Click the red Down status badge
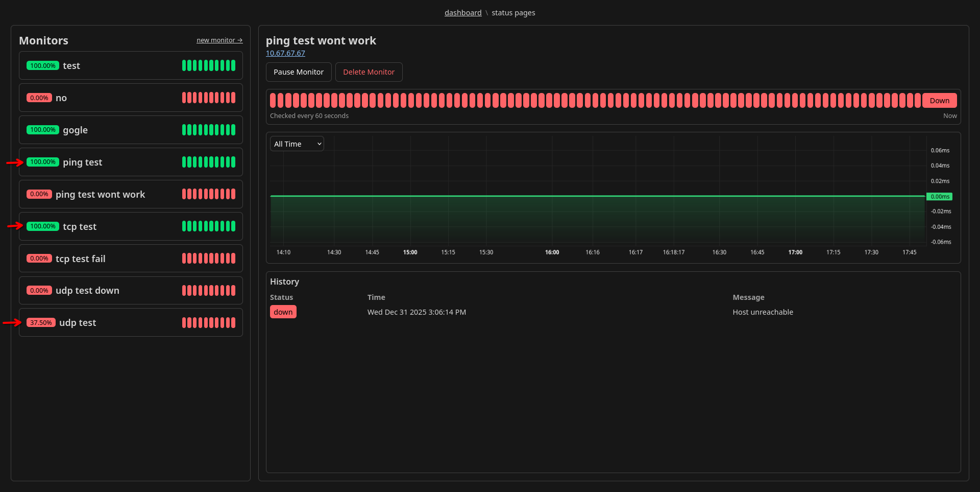This screenshot has width=980, height=492. point(939,101)
